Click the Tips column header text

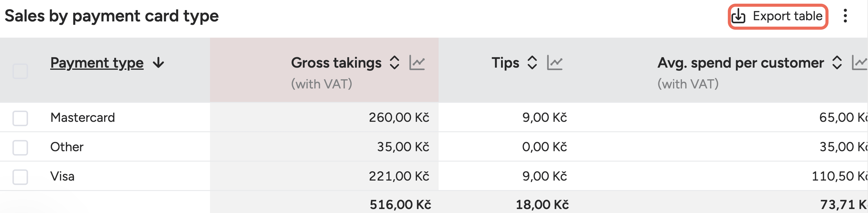(505, 63)
